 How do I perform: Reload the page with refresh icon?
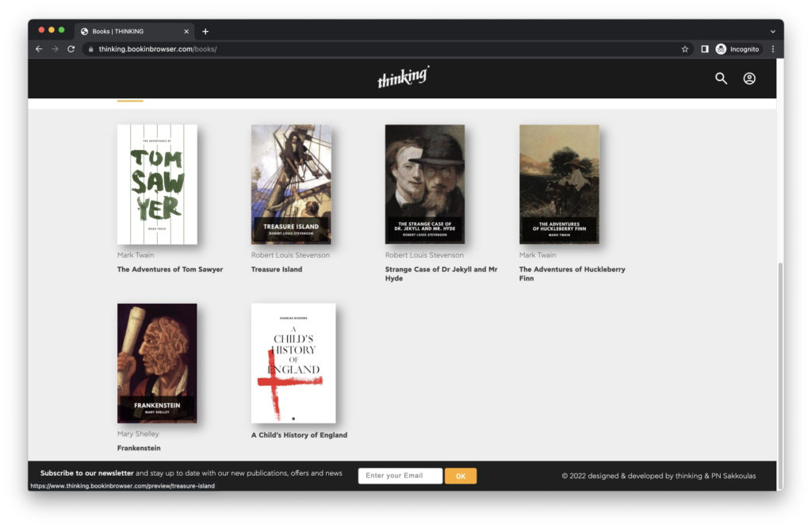(71, 48)
